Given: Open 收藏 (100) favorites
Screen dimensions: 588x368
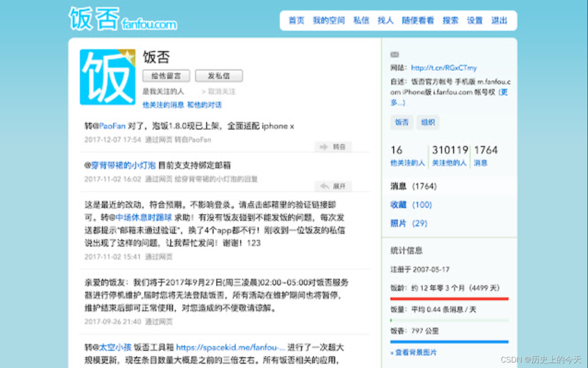Looking at the screenshot, I should click(412, 205).
